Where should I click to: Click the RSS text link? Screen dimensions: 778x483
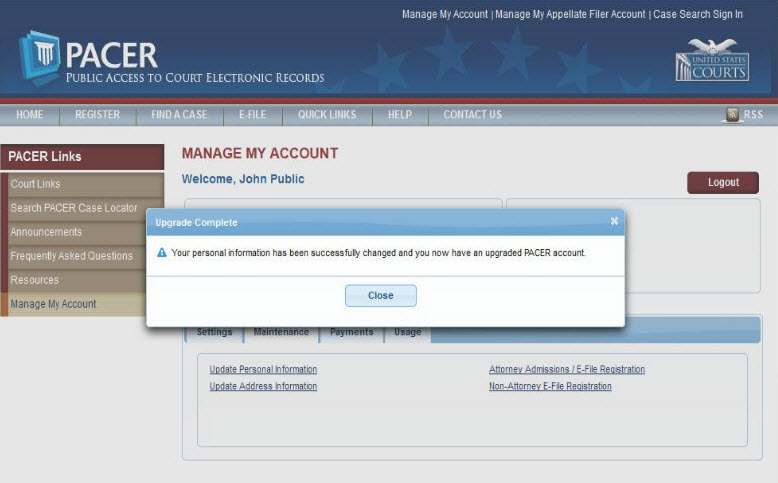coord(753,115)
